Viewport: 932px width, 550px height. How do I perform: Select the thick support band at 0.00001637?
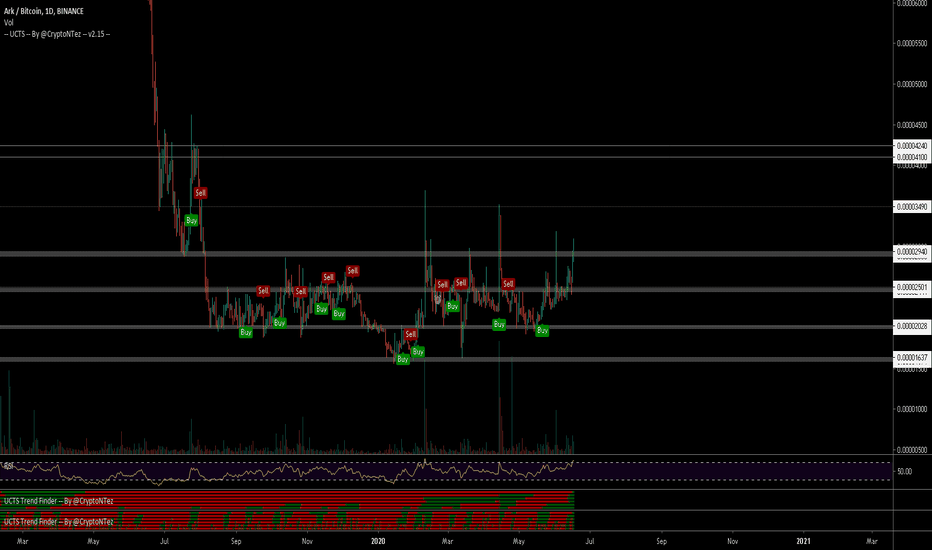click(x=446, y=359)
